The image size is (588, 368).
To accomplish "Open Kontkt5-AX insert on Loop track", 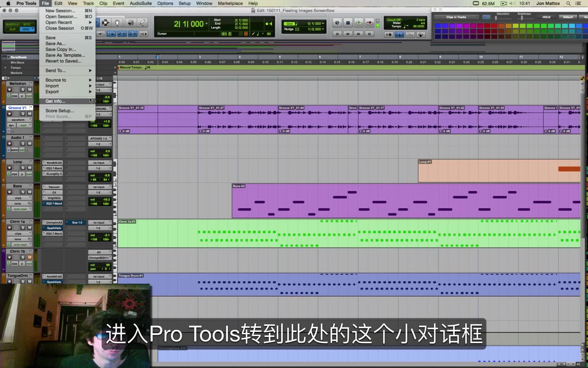I will coord(53,163).
